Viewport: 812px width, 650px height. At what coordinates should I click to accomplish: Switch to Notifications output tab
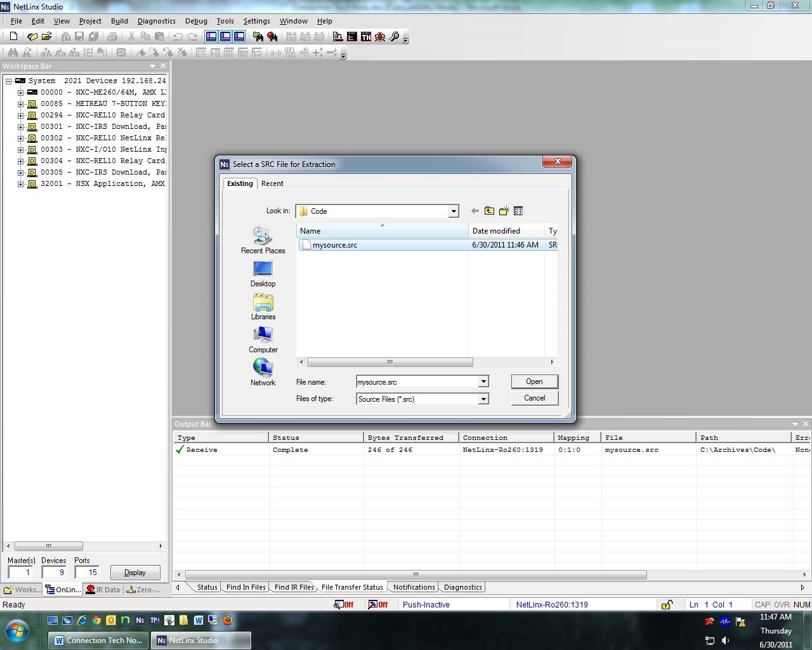414,587
